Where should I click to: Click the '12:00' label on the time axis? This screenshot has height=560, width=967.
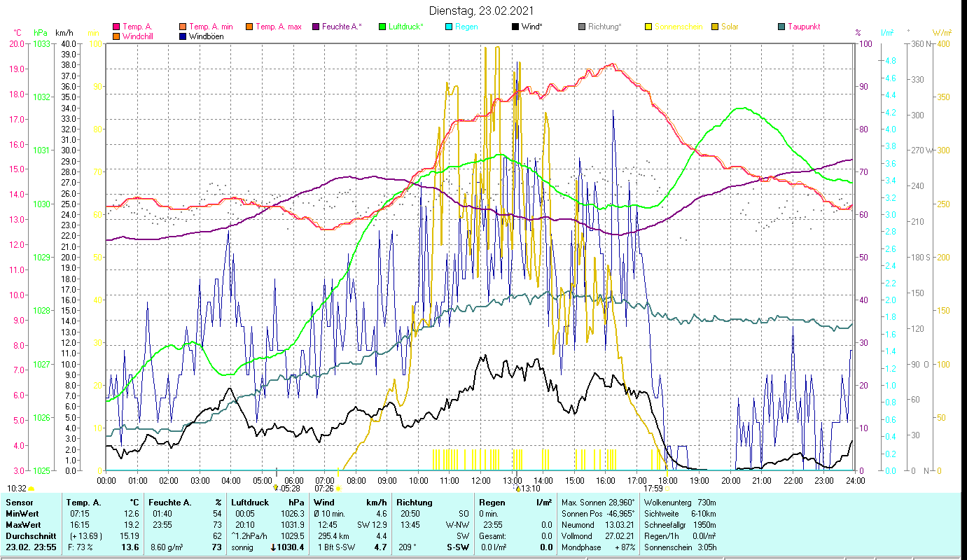[481, 480]
